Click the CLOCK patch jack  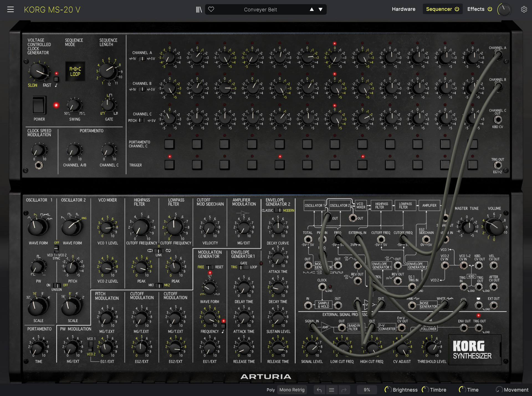[322, 287]
